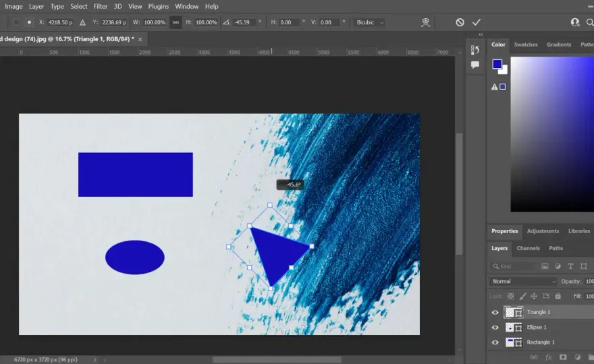This screenshot has height=364, width=594.
Task: Toggle relative positioning triangle icon
Action: (82, 22)
